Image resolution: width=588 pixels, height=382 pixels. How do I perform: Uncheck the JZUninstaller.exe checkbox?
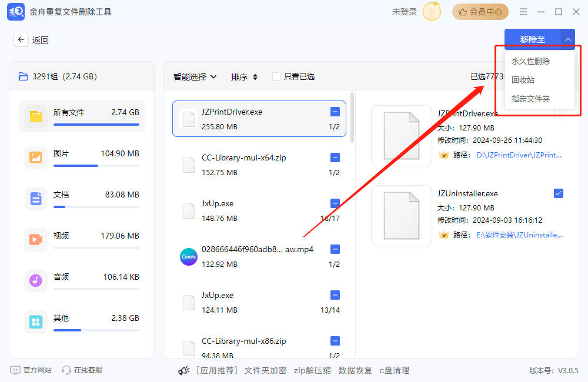559,193
